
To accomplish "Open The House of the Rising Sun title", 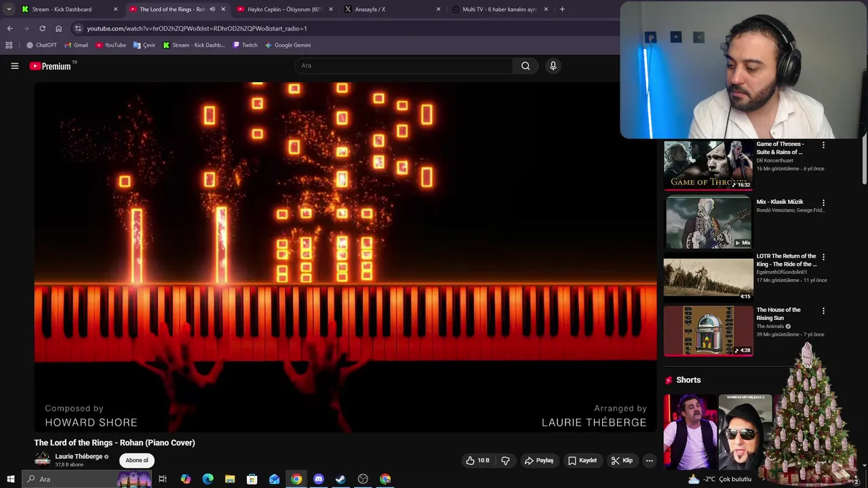I will coord(778,314).
